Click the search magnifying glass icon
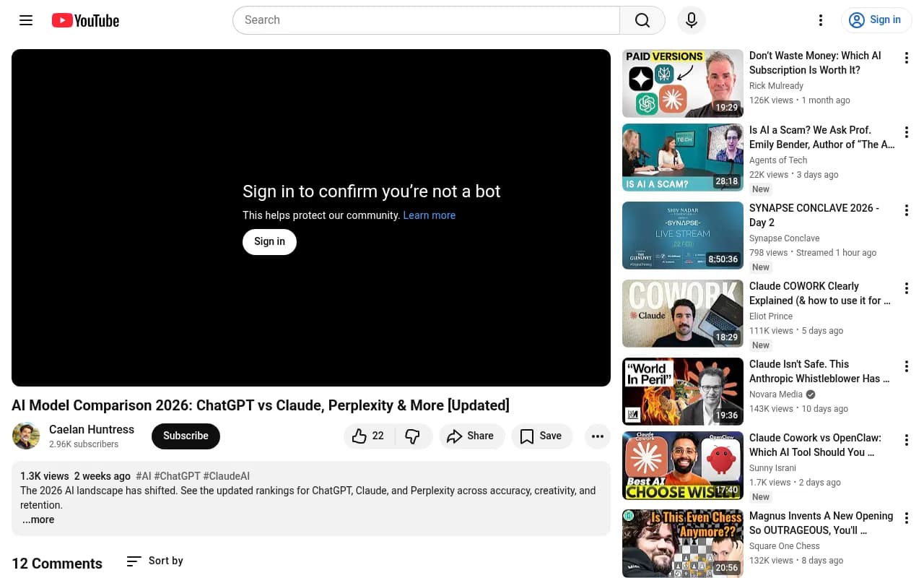Viewport: 924px width, 578px height. (642, 20)
